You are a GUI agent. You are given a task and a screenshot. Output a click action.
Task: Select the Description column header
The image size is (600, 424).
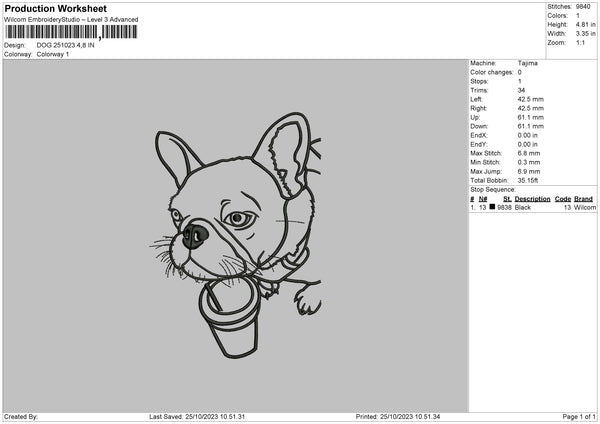coord(532,199)
